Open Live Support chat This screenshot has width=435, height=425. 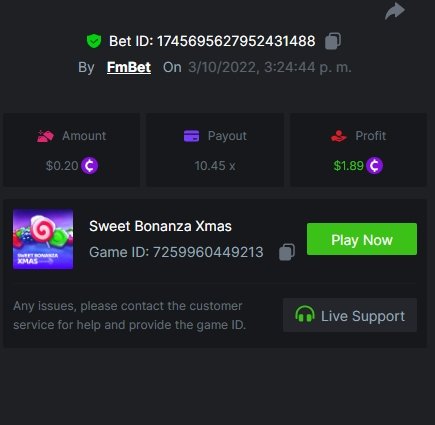pyautogui.click(x=350, y=315)
